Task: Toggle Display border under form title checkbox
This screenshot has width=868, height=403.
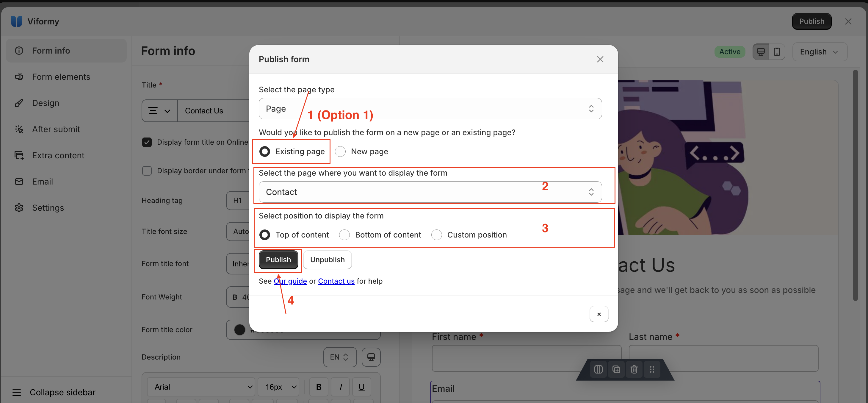Action: tap(147, 171)
